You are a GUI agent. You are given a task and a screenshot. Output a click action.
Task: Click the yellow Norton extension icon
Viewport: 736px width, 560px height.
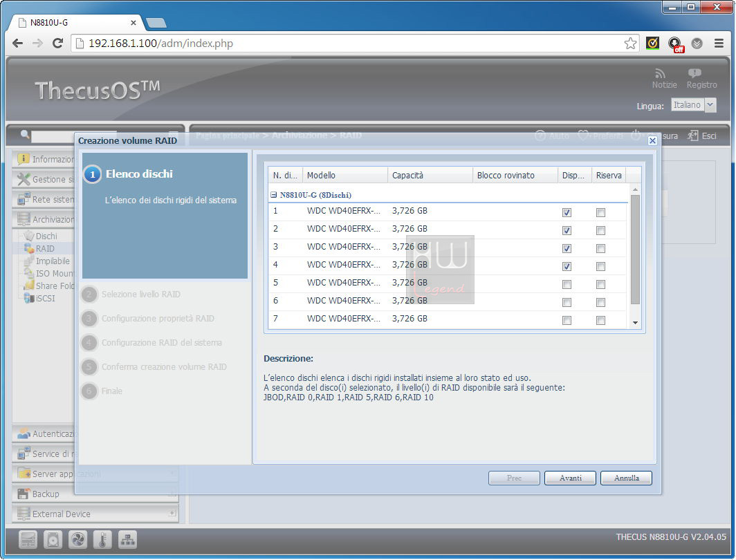(x=652, y=43)
